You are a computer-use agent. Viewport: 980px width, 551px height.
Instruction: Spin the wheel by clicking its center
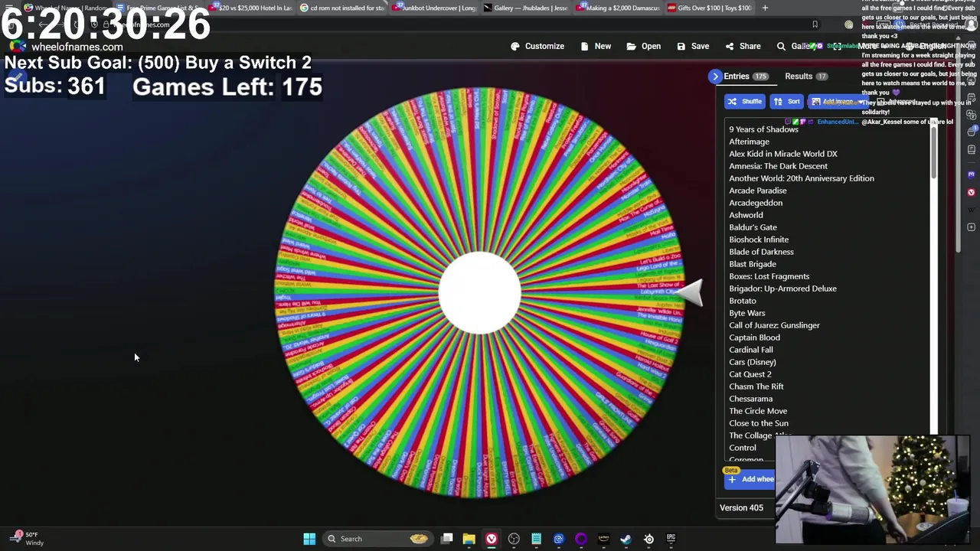(x=480, y=292)
